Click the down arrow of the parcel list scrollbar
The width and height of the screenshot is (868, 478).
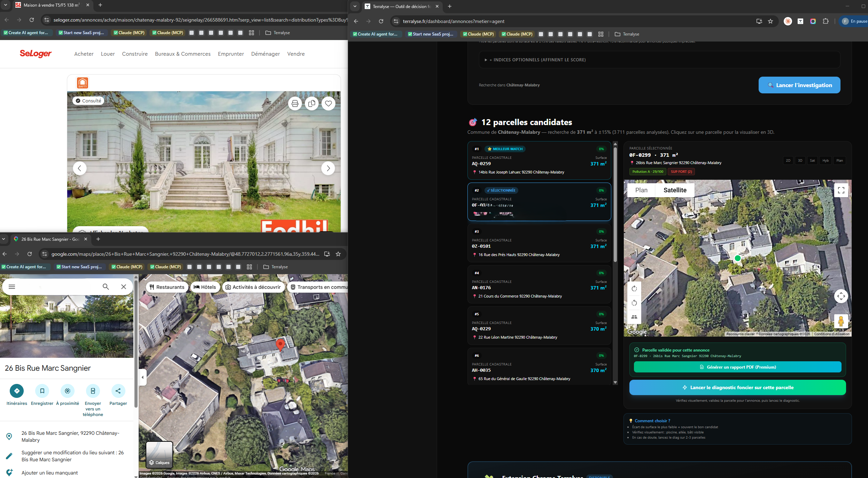615,383
